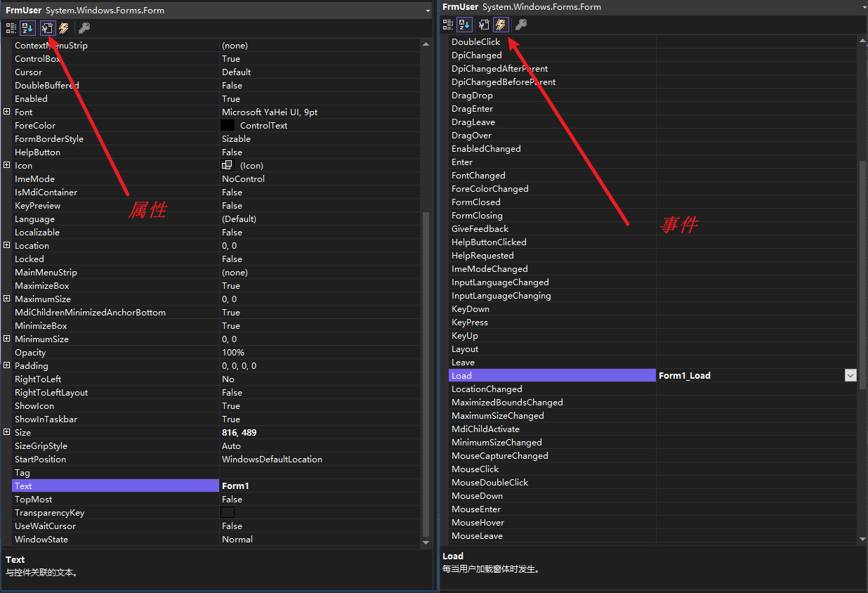Expand the Size property
Image resolution: width=868 pixels, height=593 pixels.
point(6,432)
